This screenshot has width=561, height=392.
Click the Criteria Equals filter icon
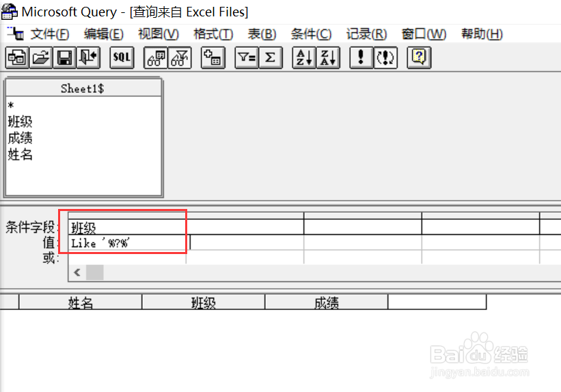[x=247, y=57]
